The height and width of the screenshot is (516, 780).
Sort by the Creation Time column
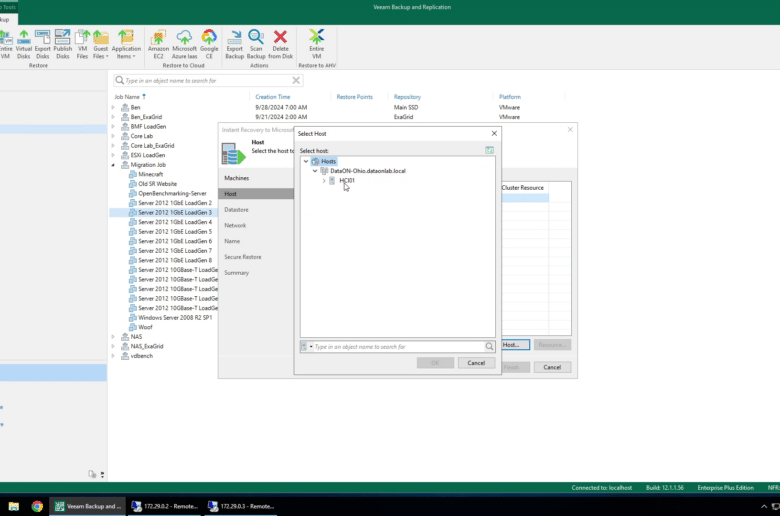(x=273, y=97)
